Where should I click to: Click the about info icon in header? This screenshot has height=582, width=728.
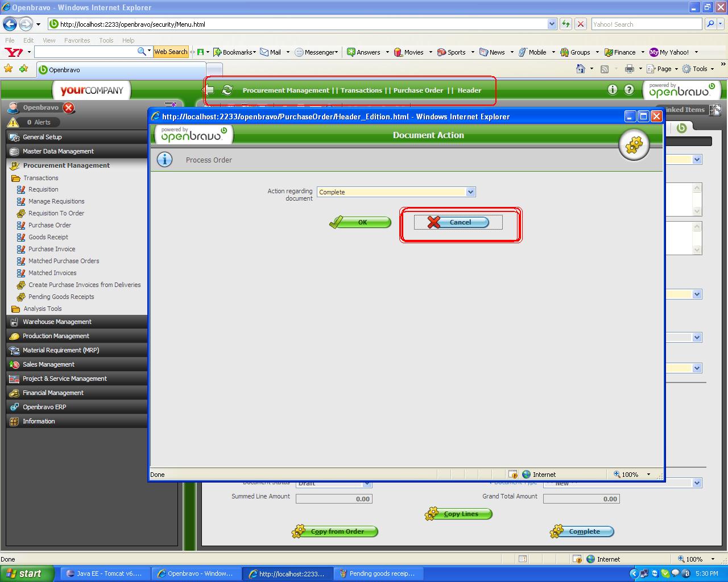(612, 90)
